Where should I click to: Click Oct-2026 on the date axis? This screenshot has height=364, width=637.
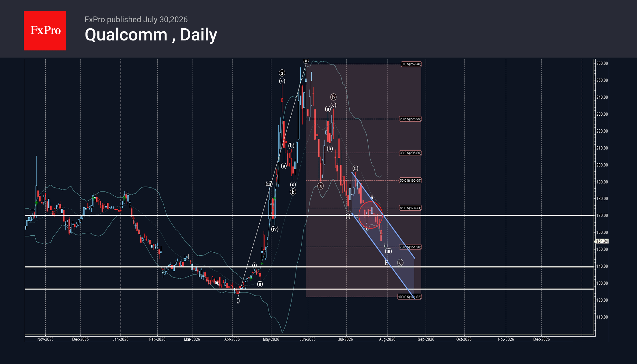click(x=464, y=339)
